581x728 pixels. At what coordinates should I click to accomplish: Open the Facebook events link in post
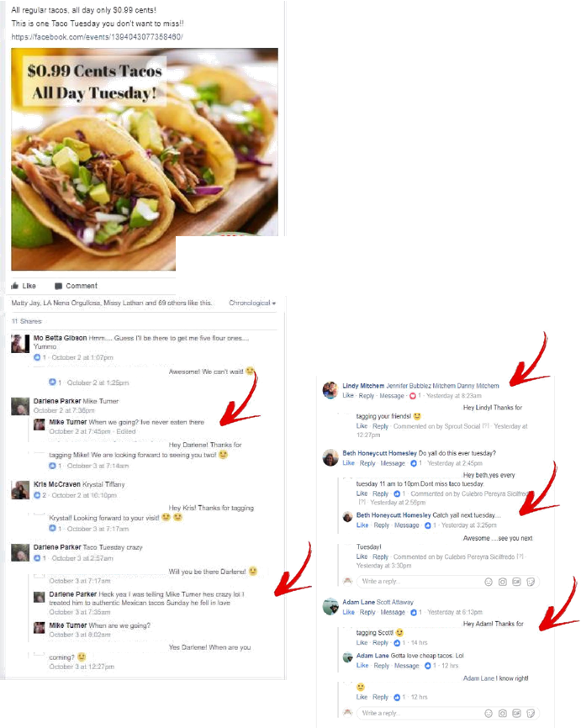point(97,37)
